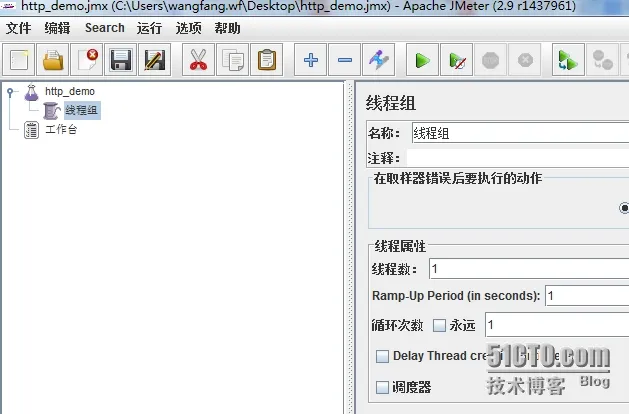Click the New test plan icon

(18, 60)
